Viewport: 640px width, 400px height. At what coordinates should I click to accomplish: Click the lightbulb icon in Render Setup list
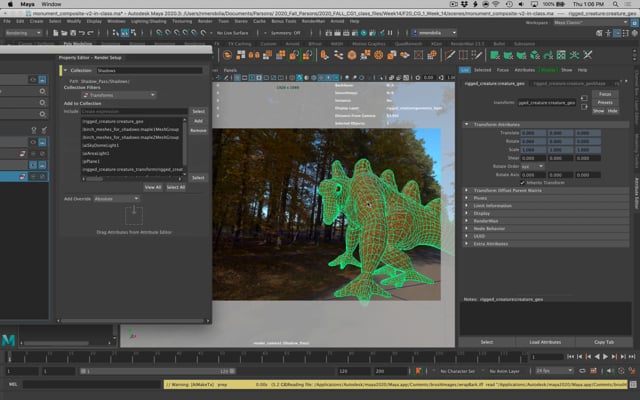[x=33, y=130]
